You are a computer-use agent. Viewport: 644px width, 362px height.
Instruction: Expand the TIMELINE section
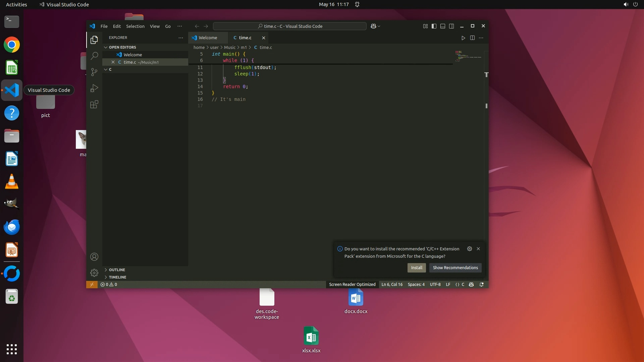coord(117,277)
